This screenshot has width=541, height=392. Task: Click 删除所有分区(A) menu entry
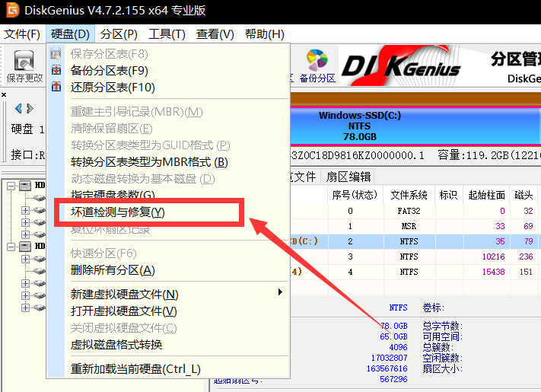click(x=113, y=270)
